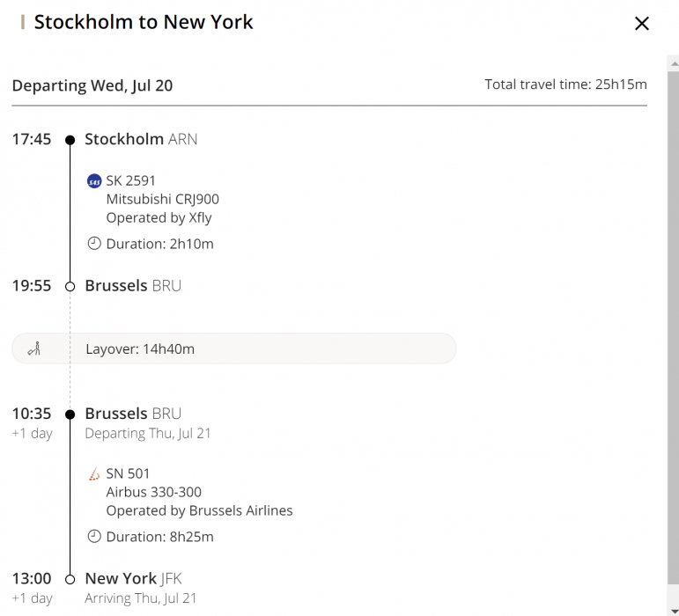The image size is (679, 616).
Task: Click the New York JFK airport label
Action: [133, 578]
